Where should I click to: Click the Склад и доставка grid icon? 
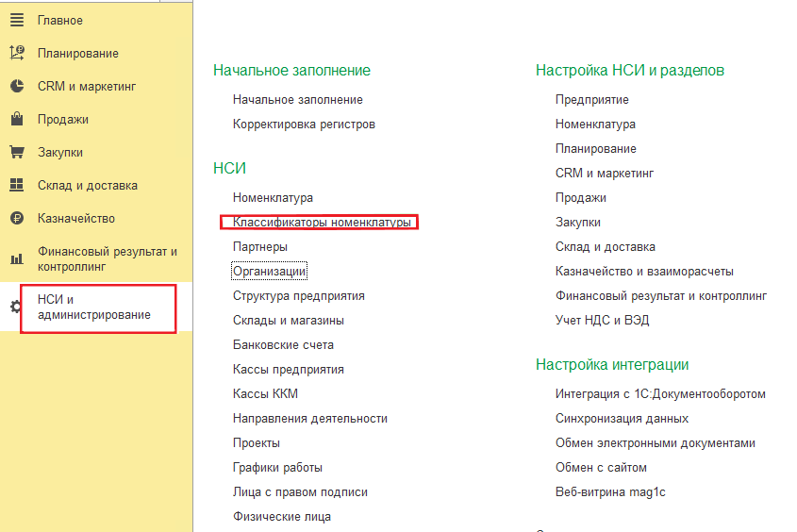[16, 186]
